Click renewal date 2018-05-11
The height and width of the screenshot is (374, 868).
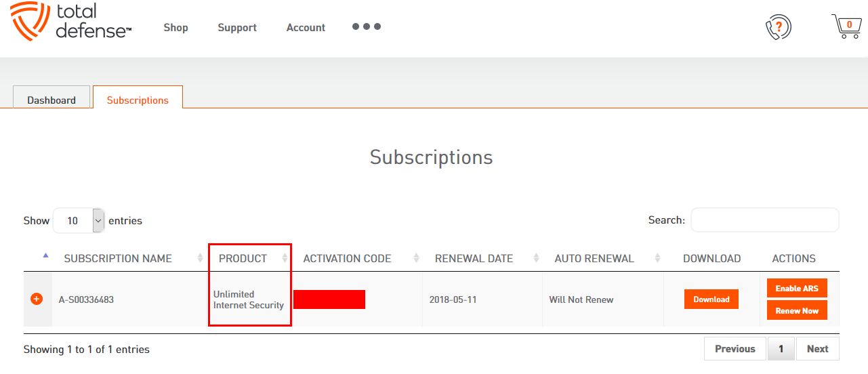[453, 299]
